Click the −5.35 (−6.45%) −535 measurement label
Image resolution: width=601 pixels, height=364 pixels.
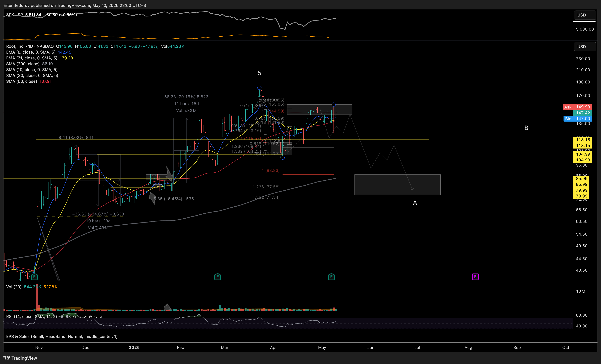click(172, 199)
